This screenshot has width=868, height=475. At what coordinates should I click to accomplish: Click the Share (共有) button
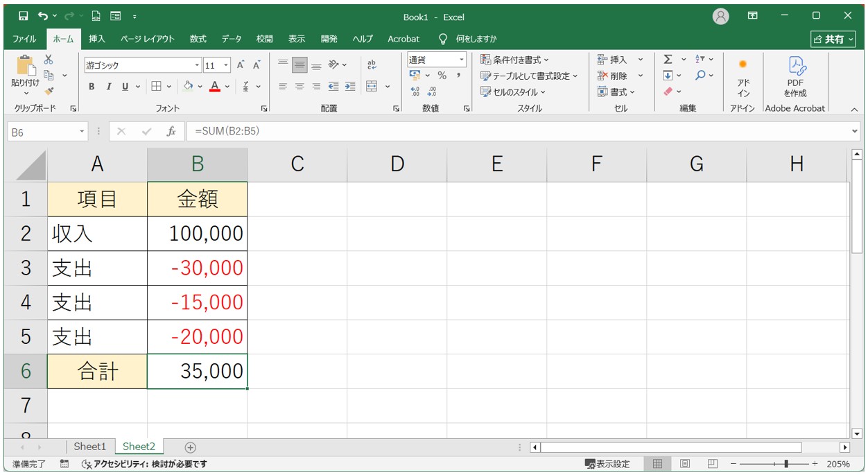[x=833, y=40]
